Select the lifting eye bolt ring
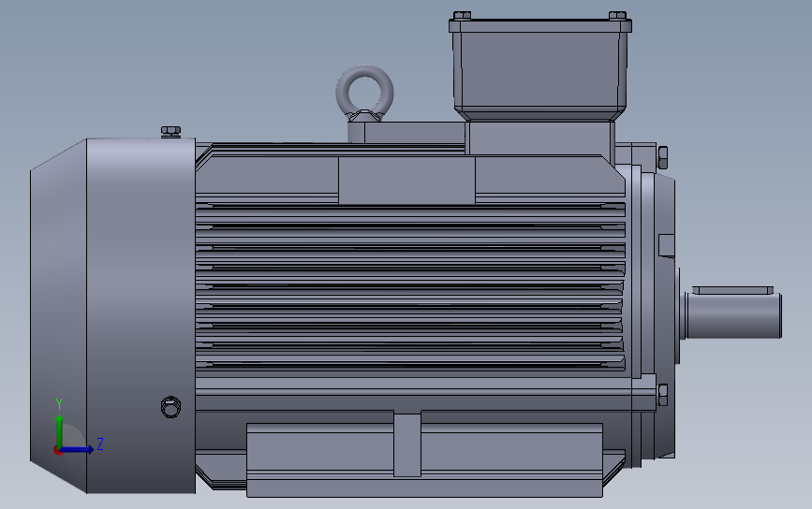 point(364,92)
